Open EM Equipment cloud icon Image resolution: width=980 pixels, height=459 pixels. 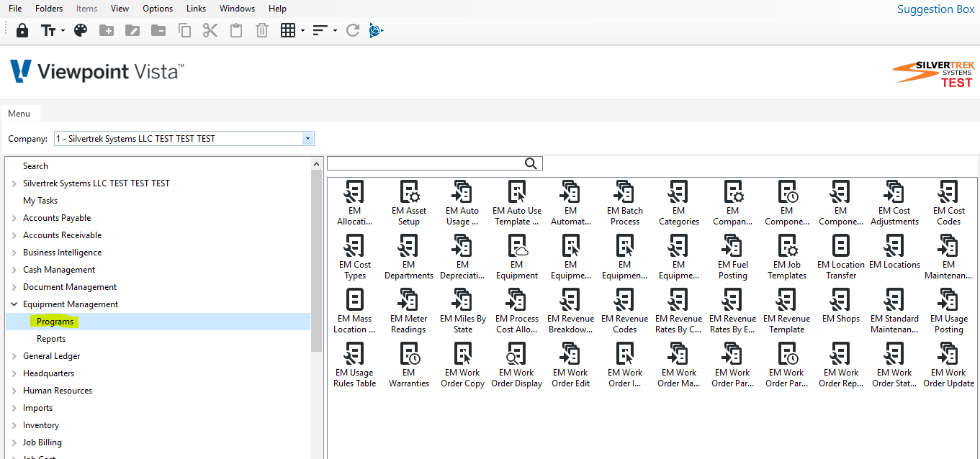pos(517,257)
